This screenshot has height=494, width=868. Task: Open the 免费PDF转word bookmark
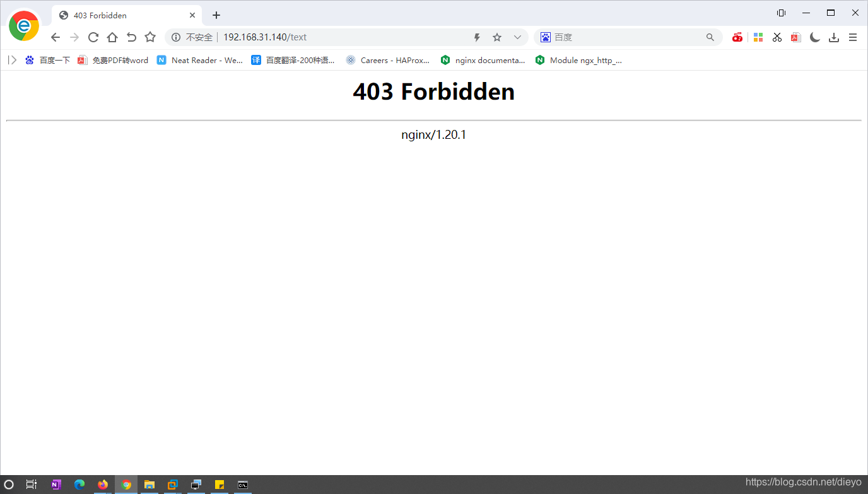pyautogui.click(x=113, y=60)
